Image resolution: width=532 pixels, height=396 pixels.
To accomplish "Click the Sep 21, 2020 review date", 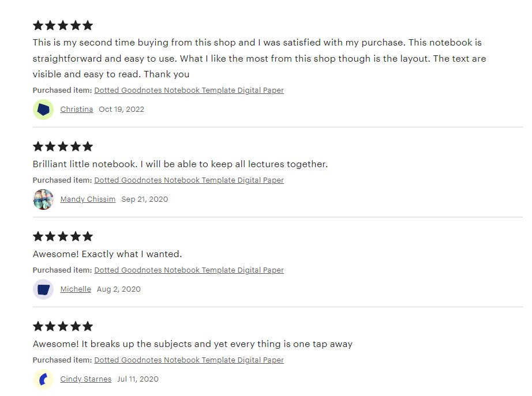I will [x=144, y=199].
